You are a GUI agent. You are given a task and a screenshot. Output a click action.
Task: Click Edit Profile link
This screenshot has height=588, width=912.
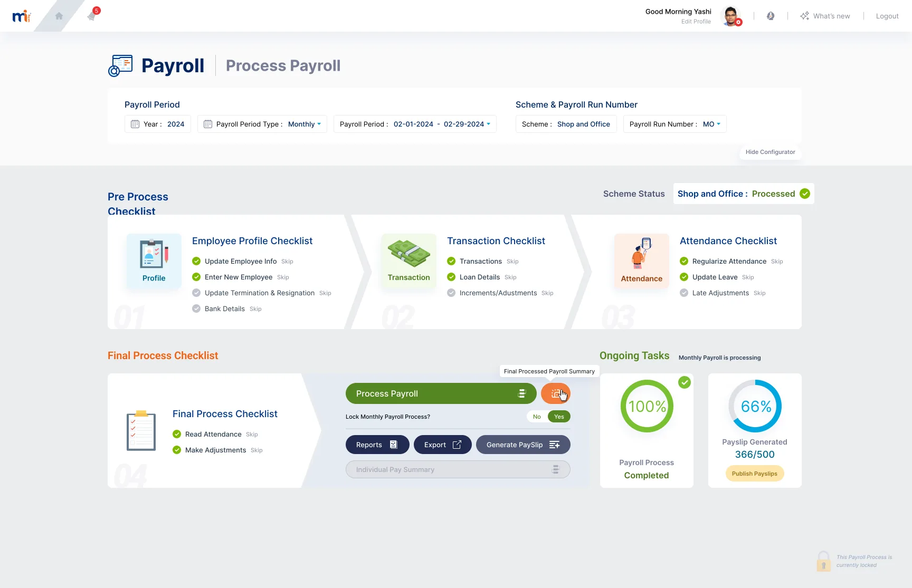click(696, 22)
